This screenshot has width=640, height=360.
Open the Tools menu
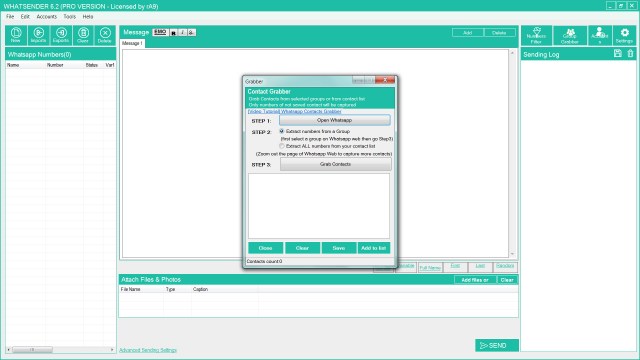(69, 17)
